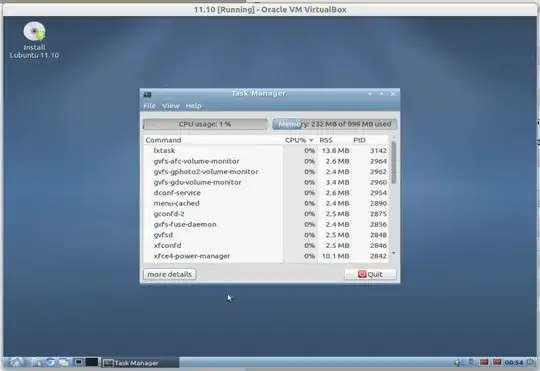
Task: Select the gvfs-afc-volume-monitor process
Action: point(266,161)
